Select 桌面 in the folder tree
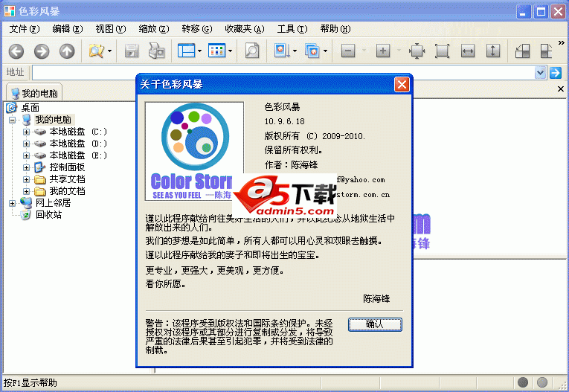This screenshot has height=392, width=569. (x=30, y=108)
